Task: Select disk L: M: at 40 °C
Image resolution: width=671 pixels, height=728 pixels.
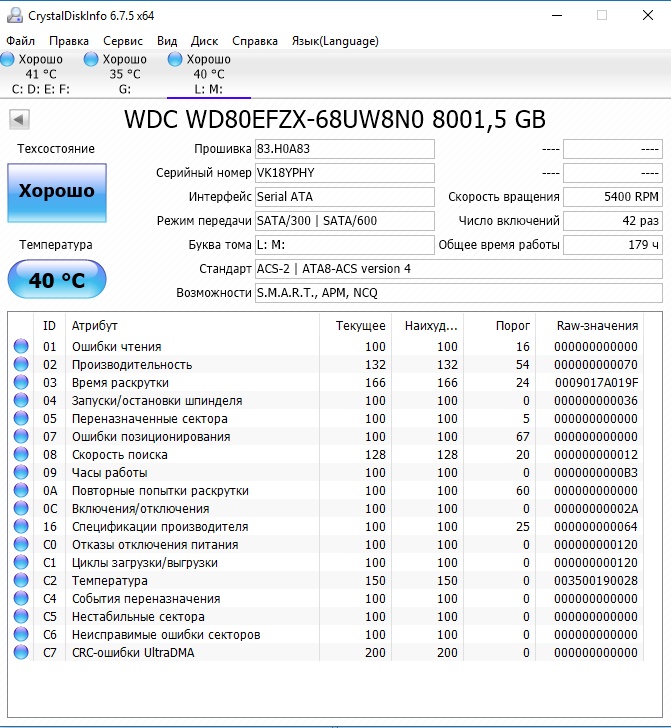Action: tap(208, 74)
